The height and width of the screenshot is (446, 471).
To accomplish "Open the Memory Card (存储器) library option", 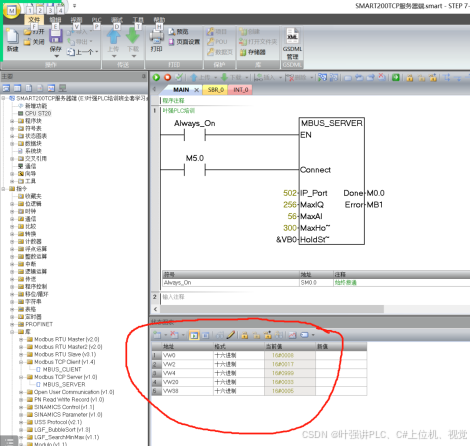I will tap(252, 52).
